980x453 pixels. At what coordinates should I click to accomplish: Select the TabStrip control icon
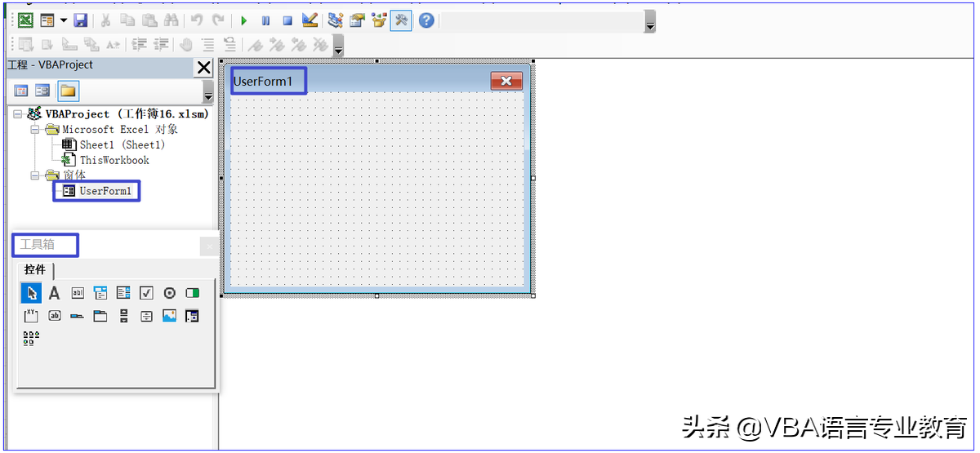pos(78,316)
